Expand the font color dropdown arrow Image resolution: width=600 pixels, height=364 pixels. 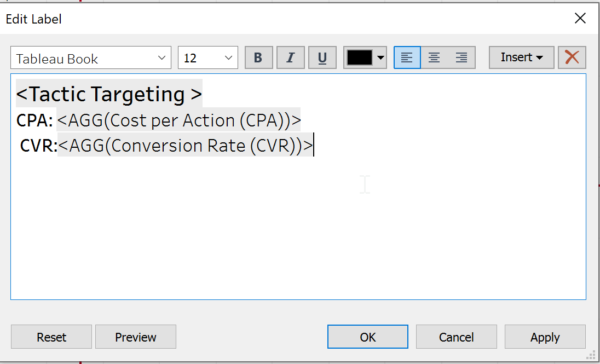(x=380, y=58)
